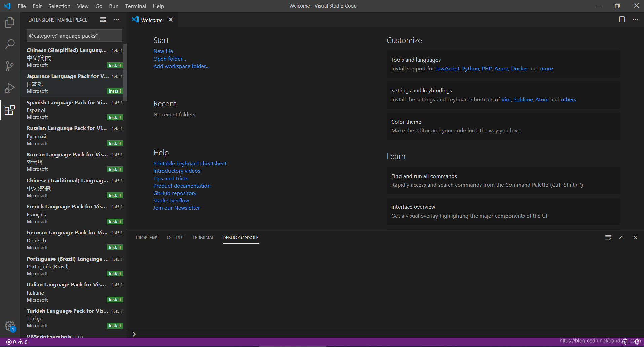
Task: Install the German Language Pack
Action: 115,247
